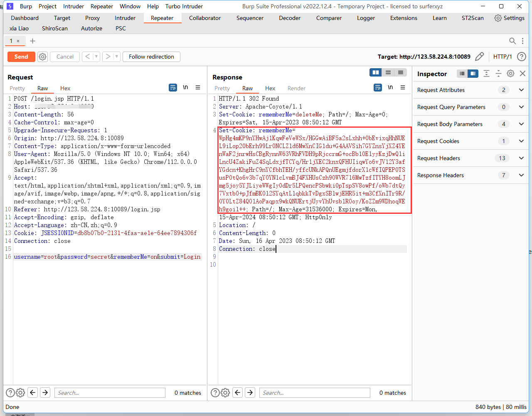Switch response view to Render
Viewport: 532px width, 416px height.
point(296,88)
